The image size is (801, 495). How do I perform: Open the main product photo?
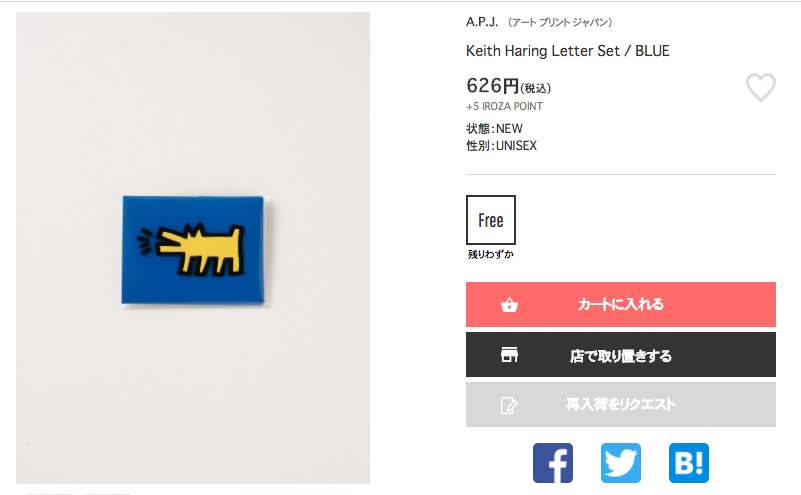tap(193, 248)
